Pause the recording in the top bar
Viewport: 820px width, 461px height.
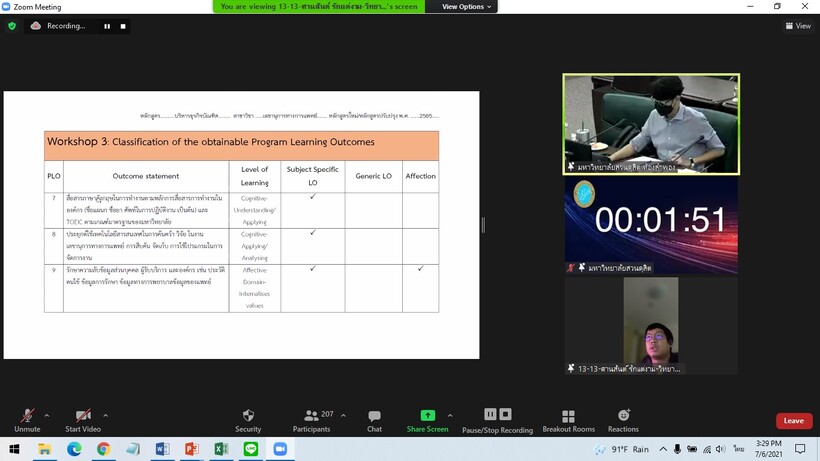tap(107, 26)
